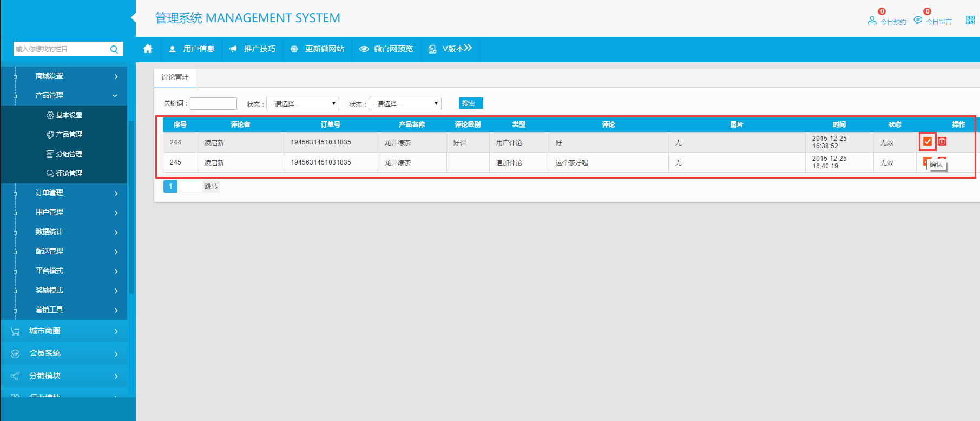
Task: Open first 状态 dropdown filter
Action: click(302, 103)
